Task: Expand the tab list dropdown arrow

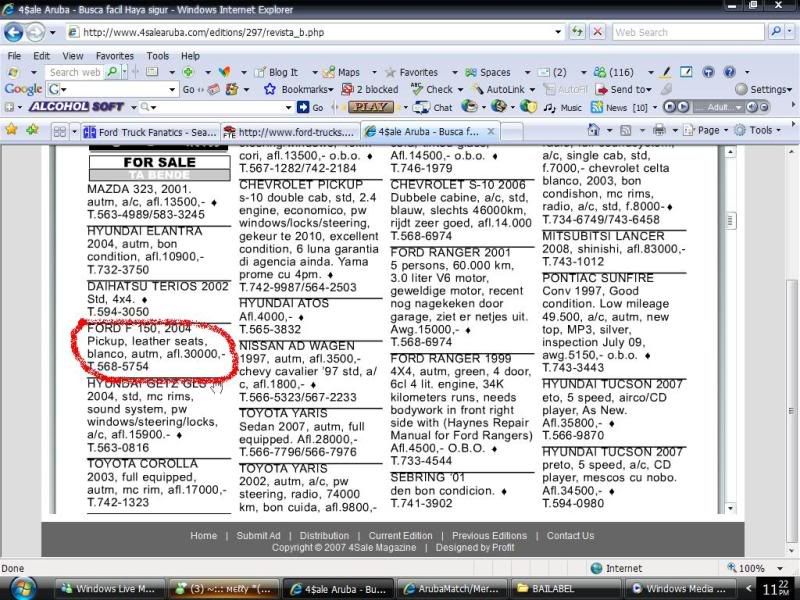Action: [x=74, y=132]
